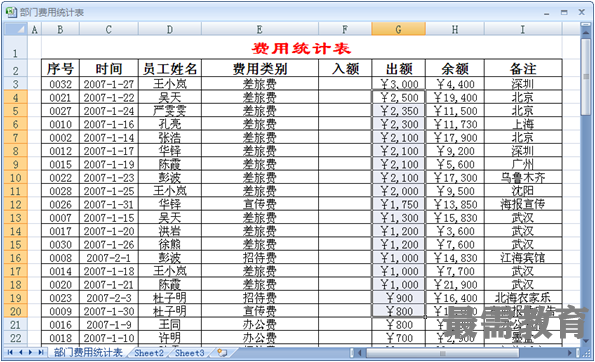595x362 pixels.
Task: Select row 2 header
Action: click(15, 68)
